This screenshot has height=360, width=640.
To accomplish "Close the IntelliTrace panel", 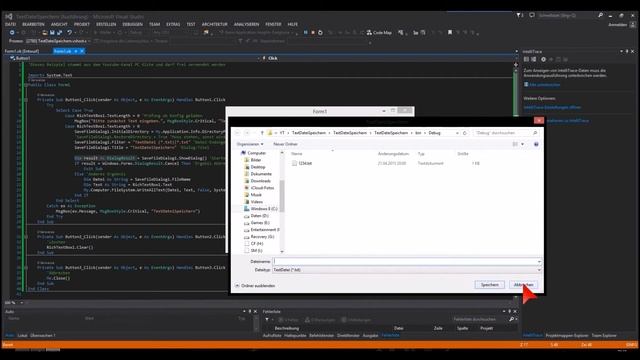I will (x=633, y=51).
